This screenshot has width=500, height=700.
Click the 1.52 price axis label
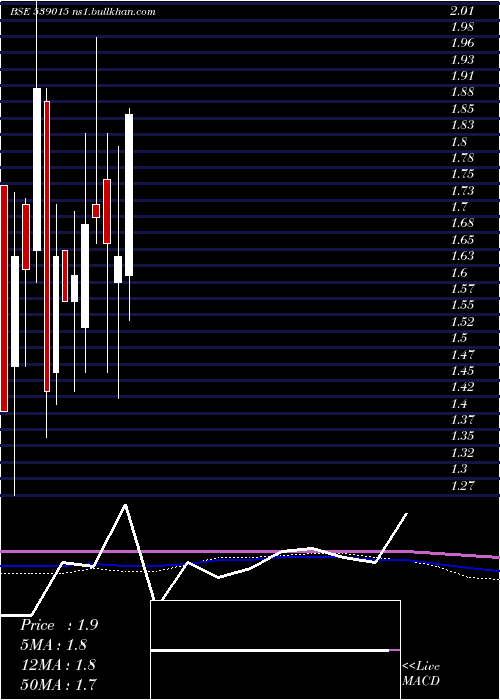pyautogui.click(x=462, y=322)
